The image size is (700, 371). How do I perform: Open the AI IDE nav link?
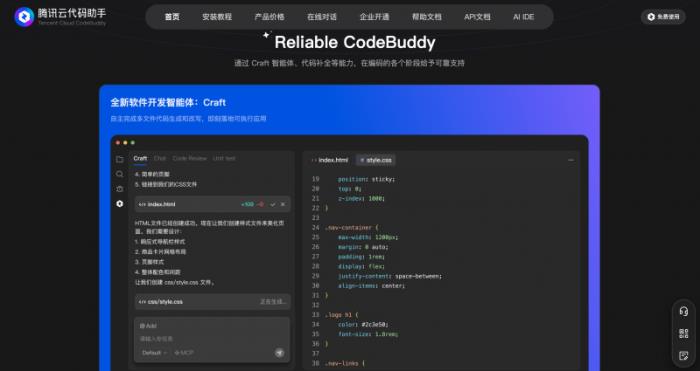point(523,17)
